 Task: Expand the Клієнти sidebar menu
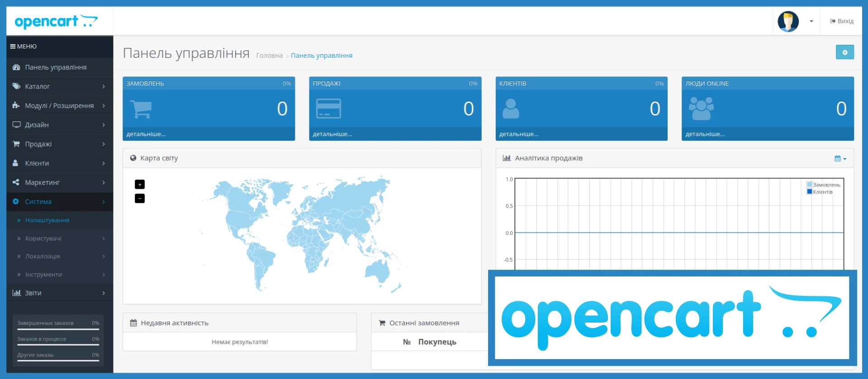tap(60, 163)
